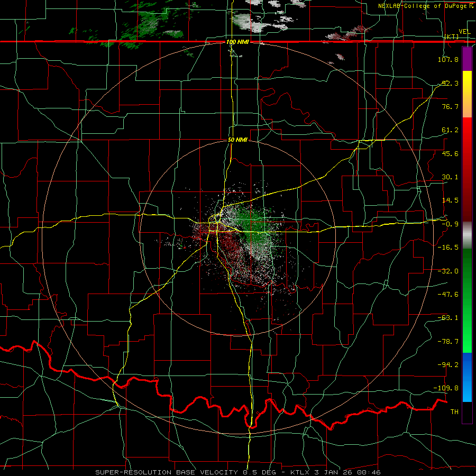The height and width of the screenshot is (476, 476).
Task: Click the VEL legend title
Action: tap(464, 32)
